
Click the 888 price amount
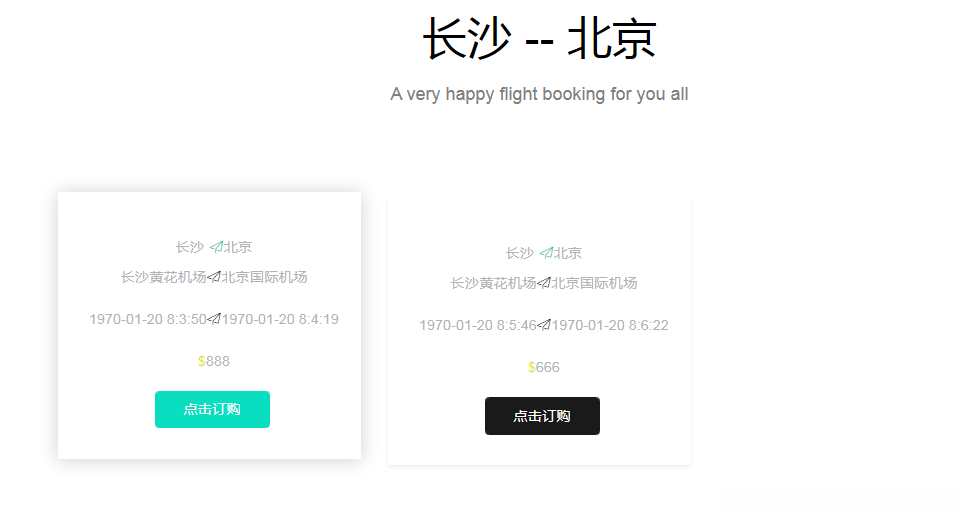(218, 361)
